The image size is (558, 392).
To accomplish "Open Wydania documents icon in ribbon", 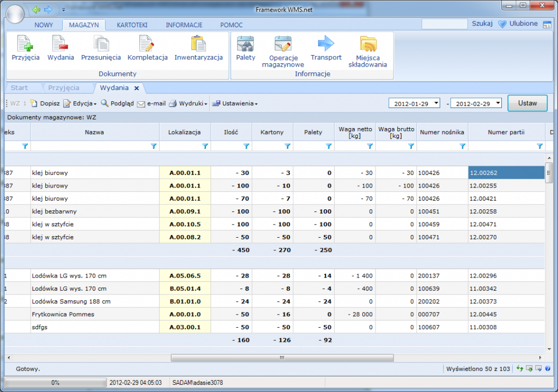I will click(x=60, y=44).
